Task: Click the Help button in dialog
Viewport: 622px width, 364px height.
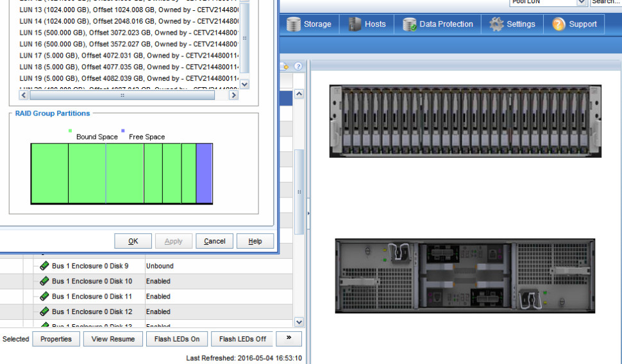Action: 255,241
